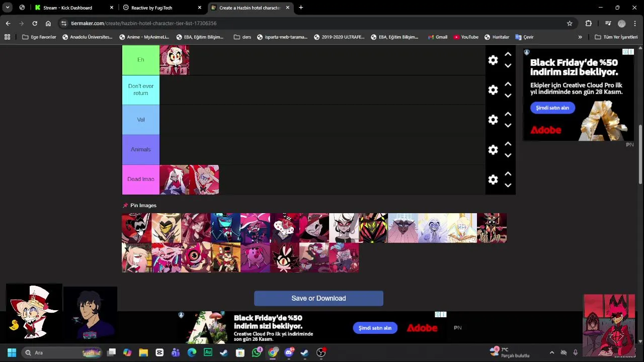Pick the blond angel with book thumbnail
Screen dimensions: 644x362
click(x=462, y=228)
